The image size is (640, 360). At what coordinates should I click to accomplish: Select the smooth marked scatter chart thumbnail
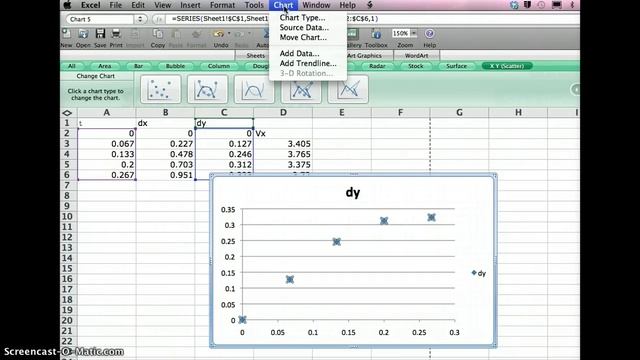pyautogui.click(x=207, y=89)
